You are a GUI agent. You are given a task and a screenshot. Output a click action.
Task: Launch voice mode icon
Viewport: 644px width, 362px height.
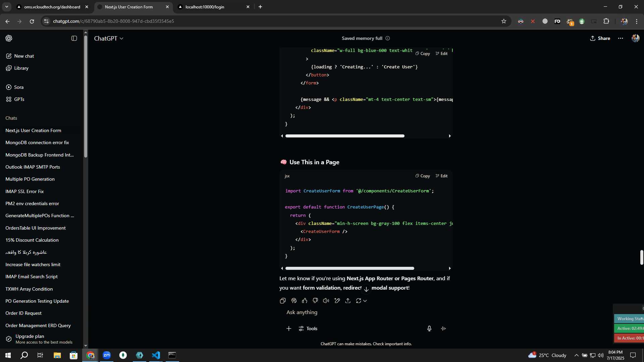443,328
